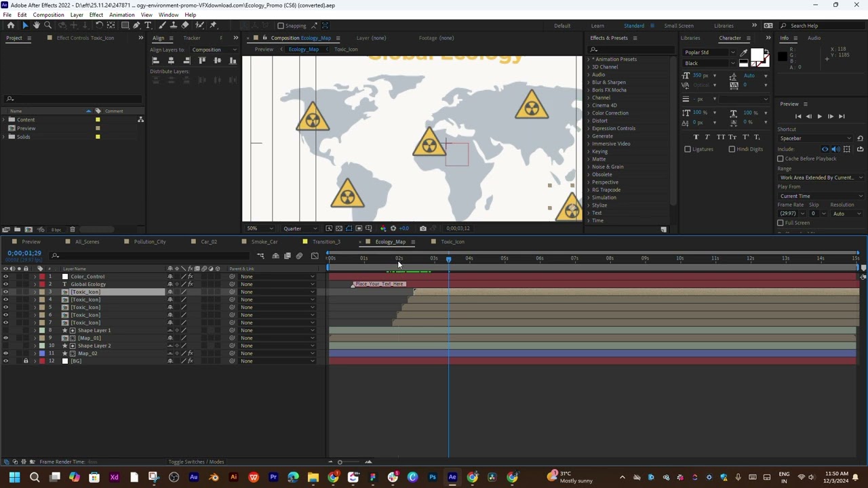Step to next frame in Preview panel
Viewport: 868px width, 488px height.
pos(830,117)
